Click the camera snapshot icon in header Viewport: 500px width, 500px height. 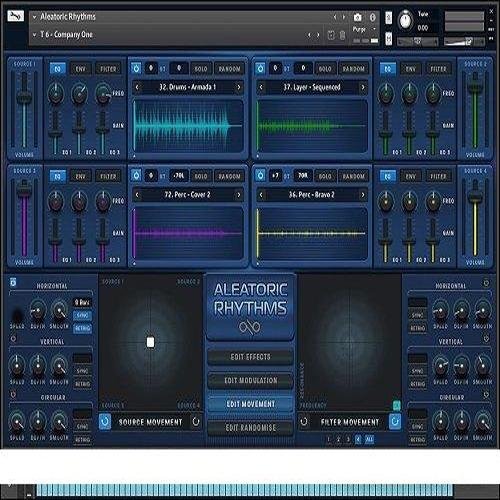click(357, 17)
